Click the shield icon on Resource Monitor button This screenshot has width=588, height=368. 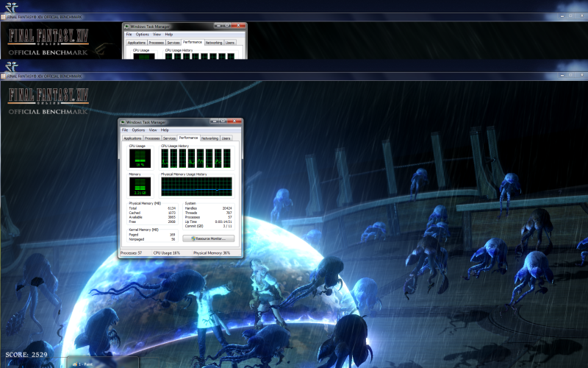(193, 238)
